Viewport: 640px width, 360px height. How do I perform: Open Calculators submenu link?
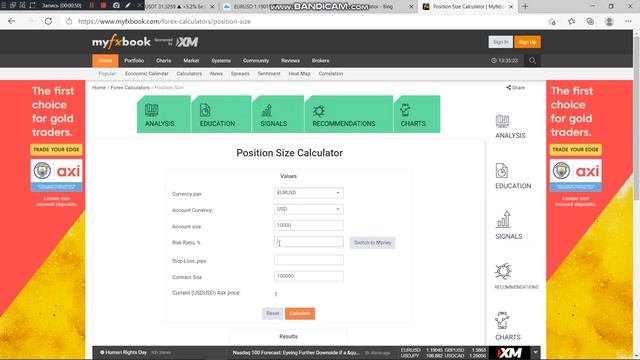[189, 74]
